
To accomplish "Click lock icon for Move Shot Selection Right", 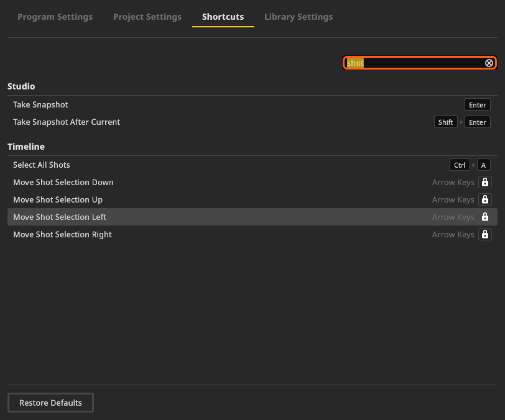I will tap(484, 234).
